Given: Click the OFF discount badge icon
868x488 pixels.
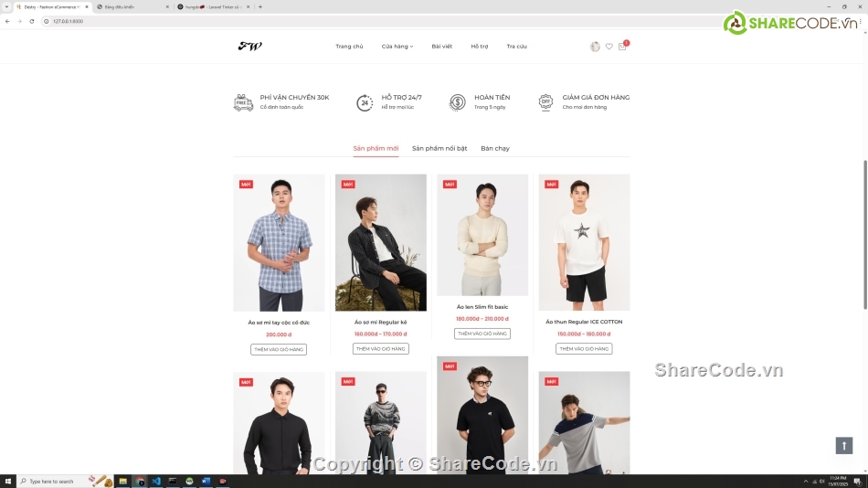Looking at the screenshot, I should [x=545, y=102].
